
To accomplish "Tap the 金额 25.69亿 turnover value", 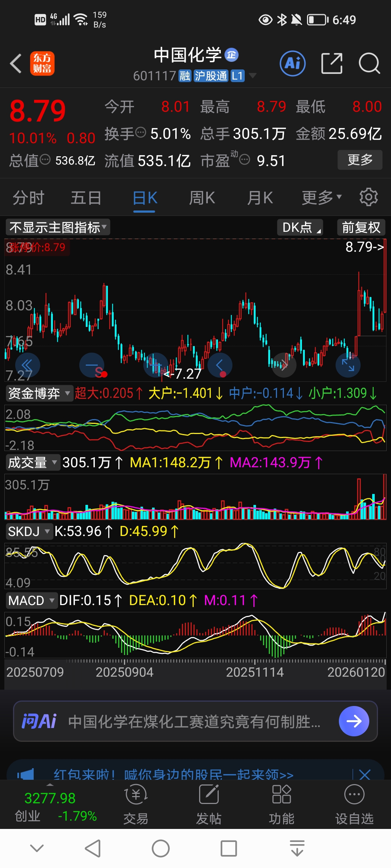I will click(339, 133).
